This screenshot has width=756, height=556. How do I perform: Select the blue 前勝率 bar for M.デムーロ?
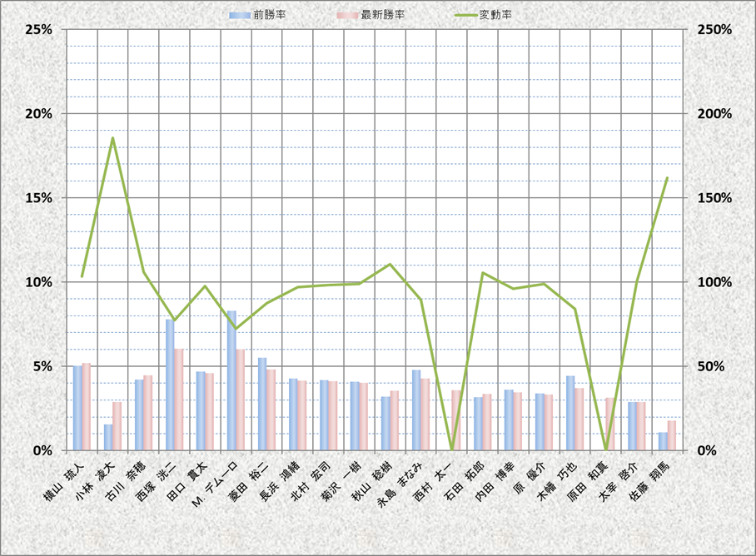(231, 380)
